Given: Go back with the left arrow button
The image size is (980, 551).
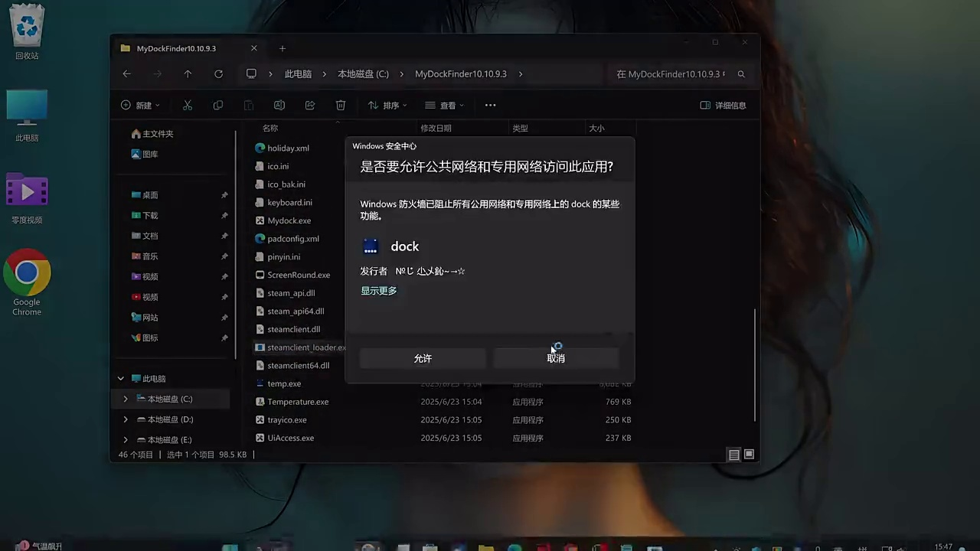Looking at the screenshot, I should point(127,73).
